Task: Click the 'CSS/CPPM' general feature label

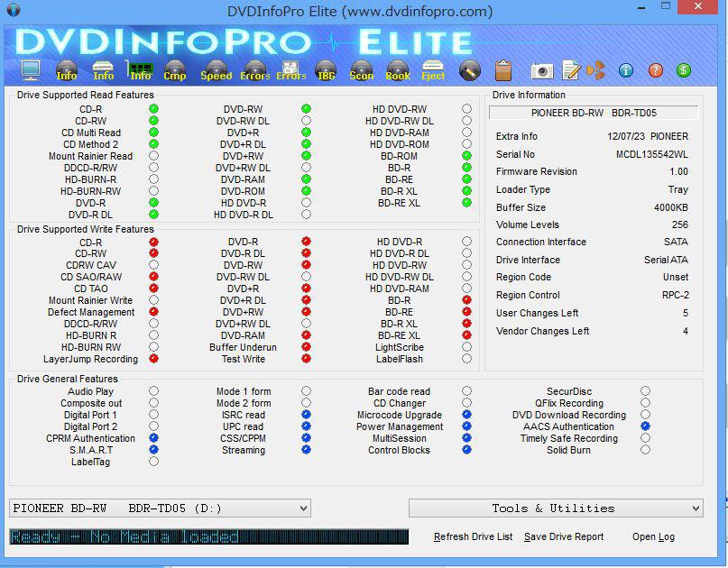Action: click(244, 438)
